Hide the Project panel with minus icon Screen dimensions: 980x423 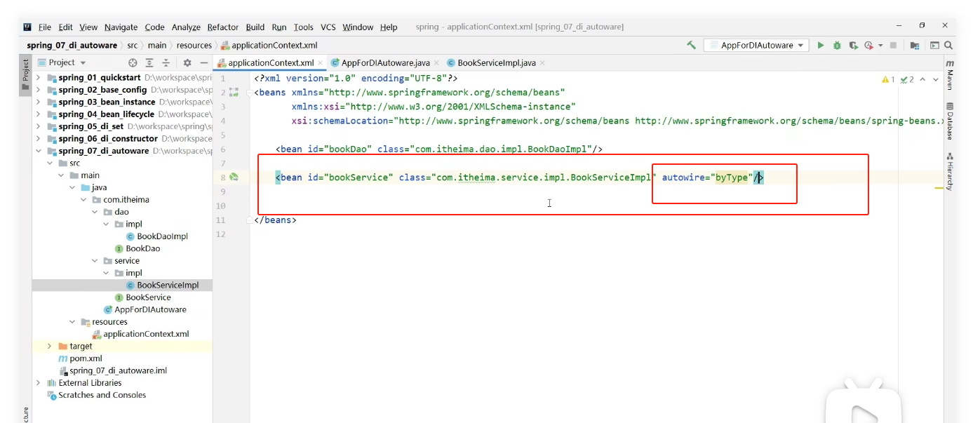[204, 62]
